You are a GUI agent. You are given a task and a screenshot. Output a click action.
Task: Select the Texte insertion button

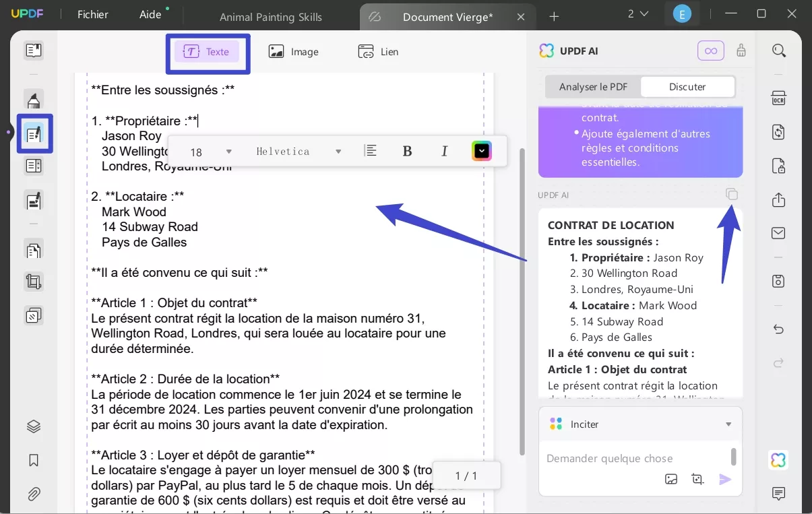pyautogui.click(x=208, y=51)
